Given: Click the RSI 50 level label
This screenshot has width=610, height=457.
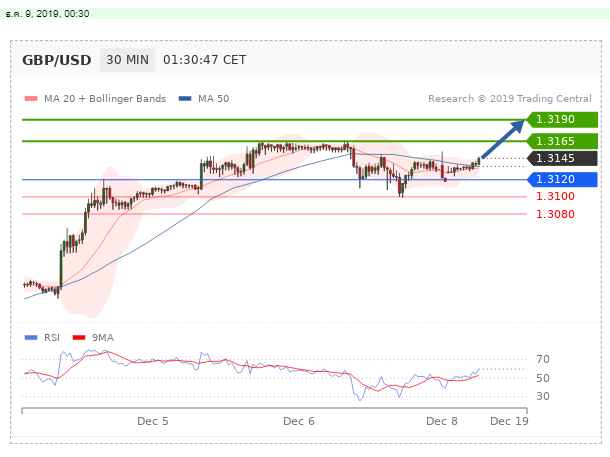Looking at the screenshot, I should tap(543, 378).
